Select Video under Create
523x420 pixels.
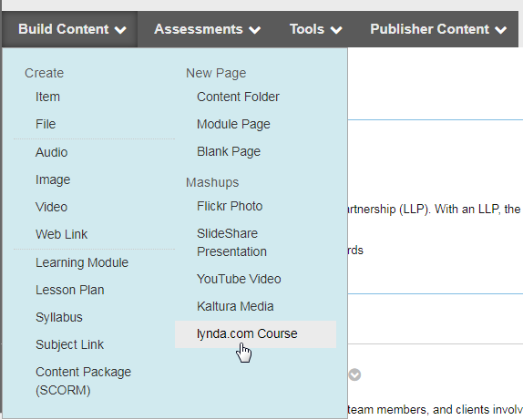click(52, 207)
